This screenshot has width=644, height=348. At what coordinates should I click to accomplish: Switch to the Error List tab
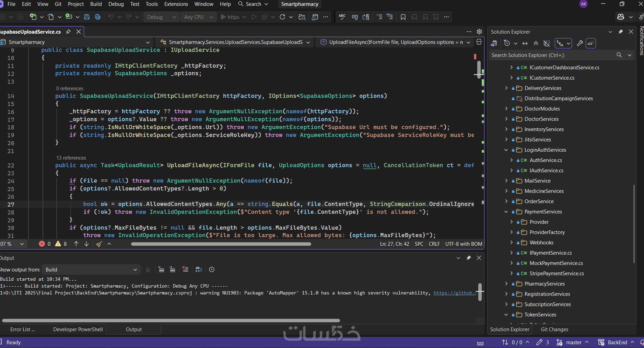[22, 329]
